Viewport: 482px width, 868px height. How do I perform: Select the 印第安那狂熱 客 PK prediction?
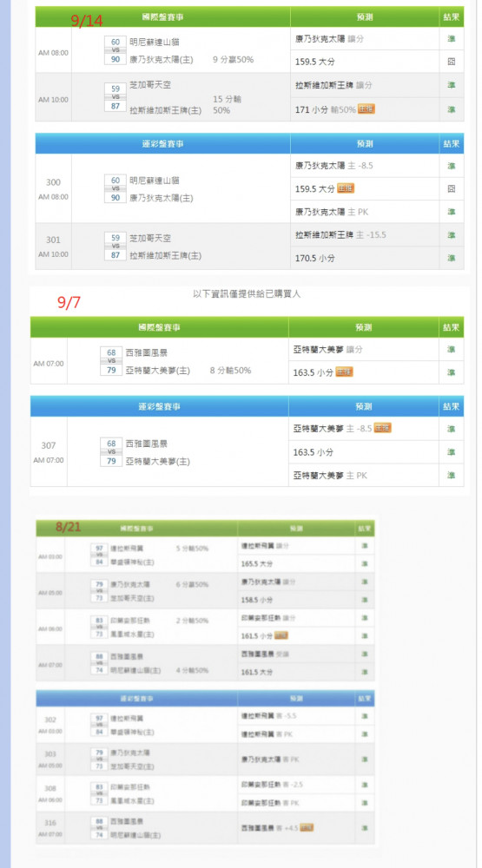click(270, 803)
